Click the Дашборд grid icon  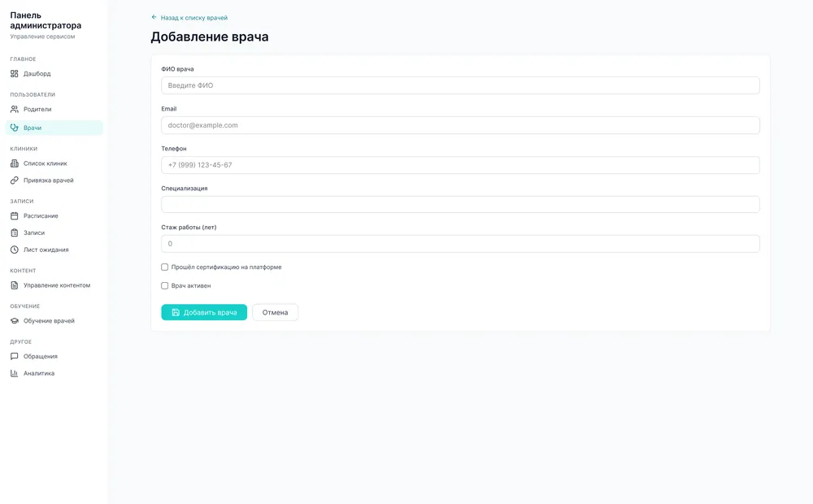point(14,74)
